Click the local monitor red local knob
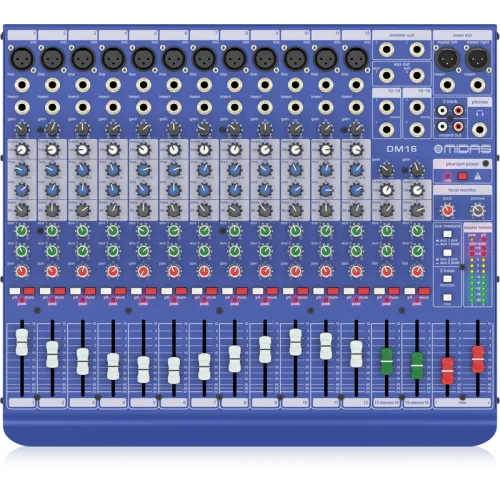This screenshot has height=500, width=500. (447, 210)
